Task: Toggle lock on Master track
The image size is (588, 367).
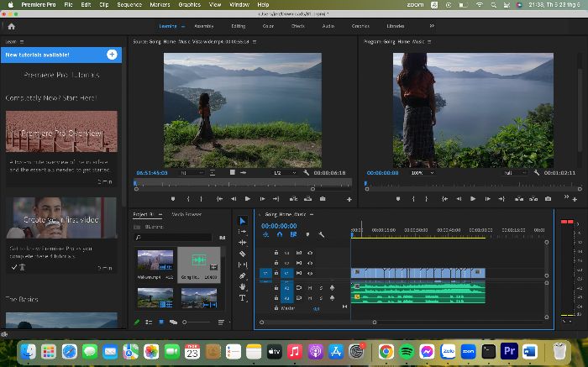Action: click(x=276, y=307)
